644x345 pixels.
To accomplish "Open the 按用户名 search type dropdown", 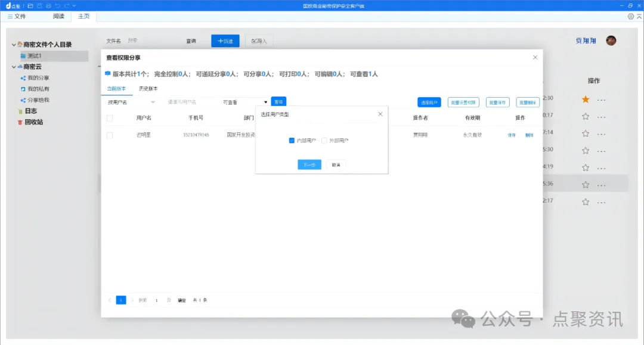I will [x=131, y=102].
